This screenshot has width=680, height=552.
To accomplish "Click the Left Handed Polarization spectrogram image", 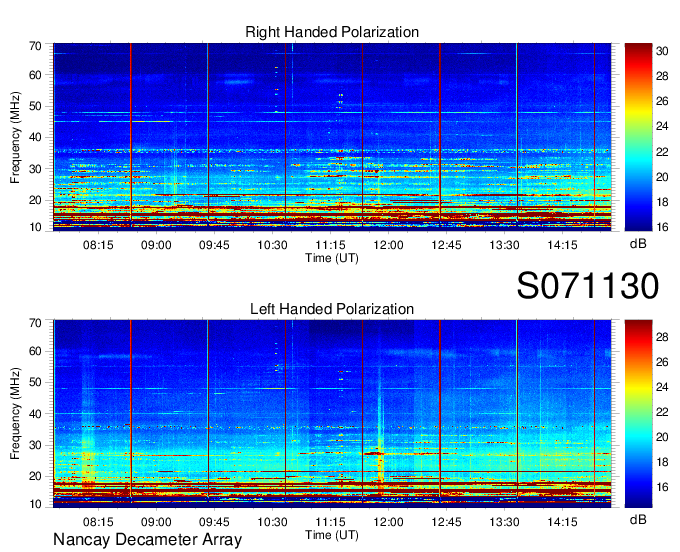I will coord(332,414).
